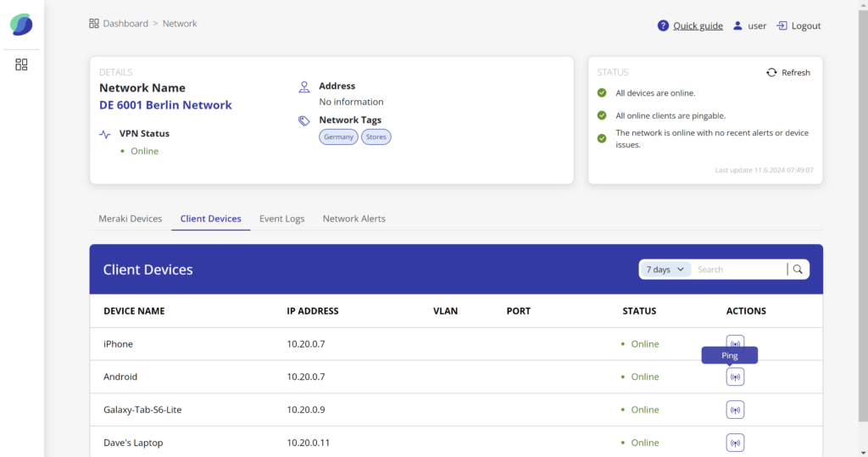This screenshot has width=868, height=457.
Task: Click the 10.20.0.11 IP address
Action: (308, 443)
